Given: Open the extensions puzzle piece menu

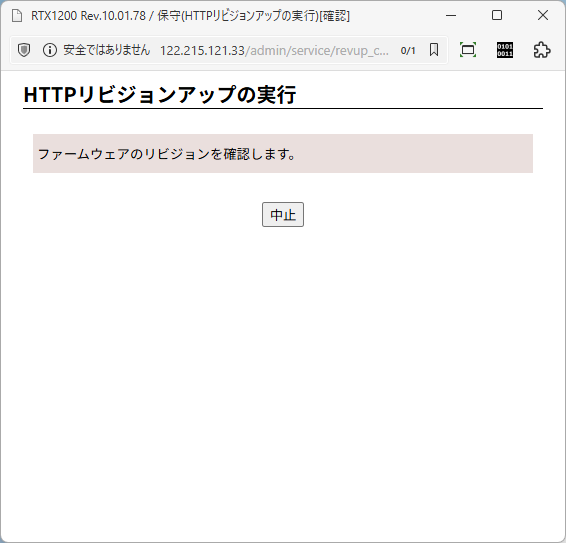Looking at the screenshot, I should pos(542,50).
